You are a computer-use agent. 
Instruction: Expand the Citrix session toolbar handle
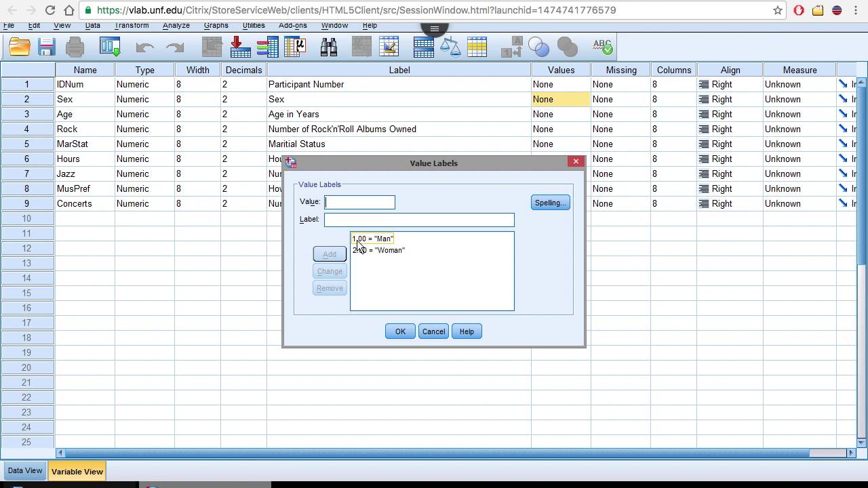click(434, 28)
